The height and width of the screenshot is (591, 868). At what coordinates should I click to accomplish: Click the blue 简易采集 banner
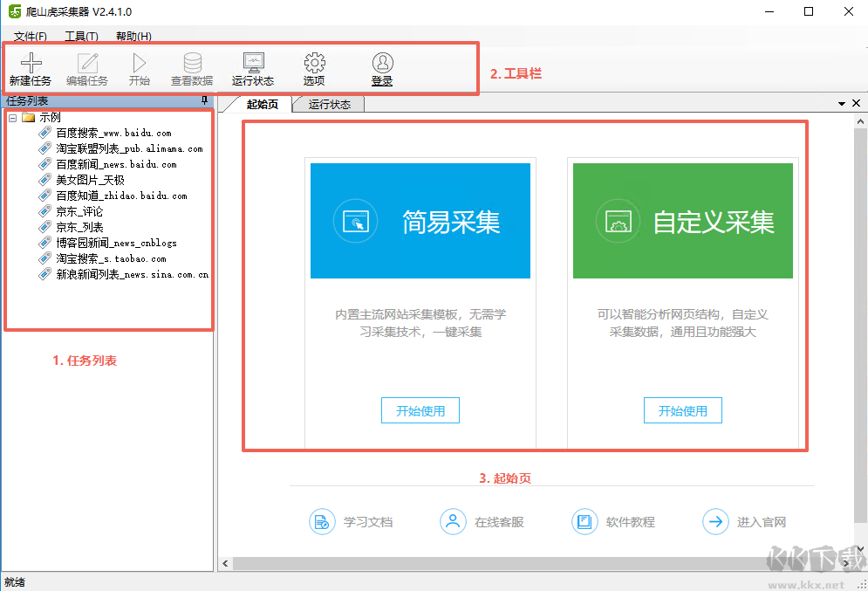[420, 221]
